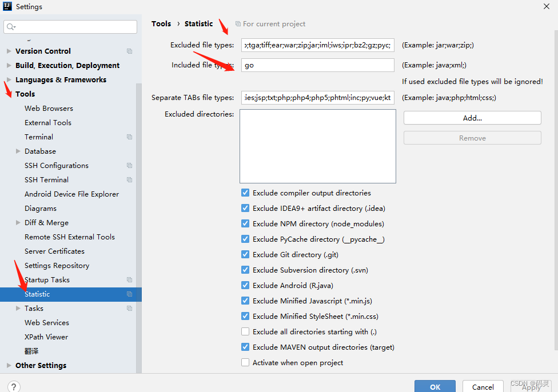Expand Build, Execution, Deployment section
The width and height of the screenshot is (558, 392).
click(x=9, y=66)
